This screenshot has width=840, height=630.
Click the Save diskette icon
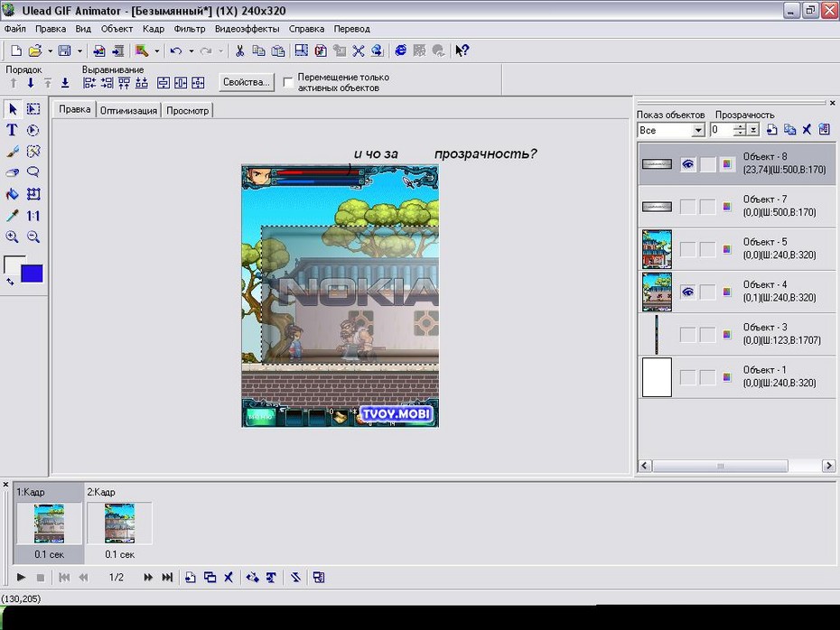[65, 51]
